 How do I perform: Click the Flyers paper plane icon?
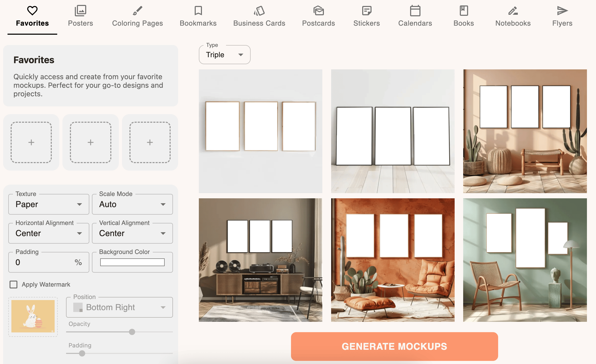pyautogui.click(x=562, y=11)
